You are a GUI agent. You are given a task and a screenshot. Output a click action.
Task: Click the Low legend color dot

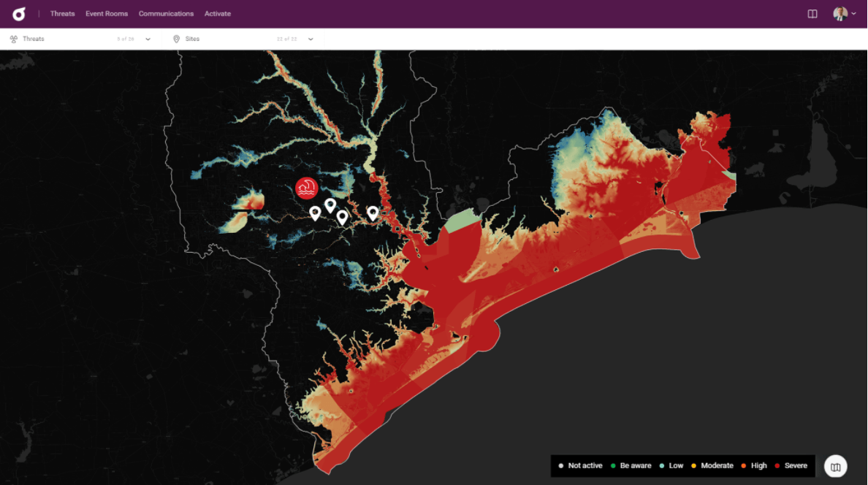tap(661, 465)
